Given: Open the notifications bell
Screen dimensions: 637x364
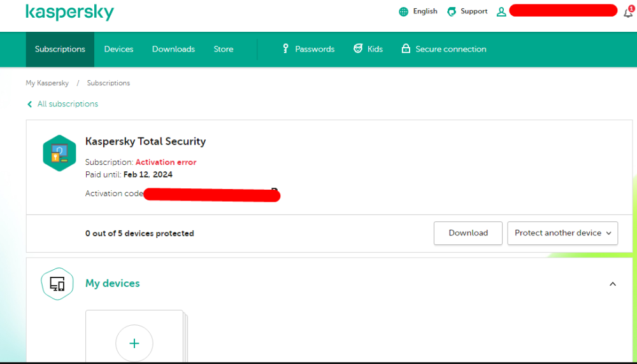Looking at the screenshot, I should (629, 11).
